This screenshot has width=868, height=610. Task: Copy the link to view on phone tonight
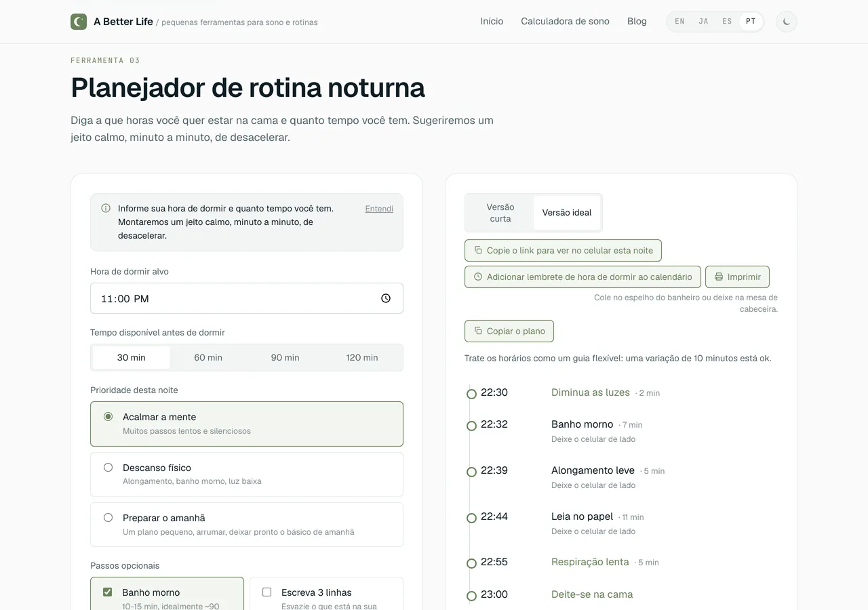pos(563,250)
